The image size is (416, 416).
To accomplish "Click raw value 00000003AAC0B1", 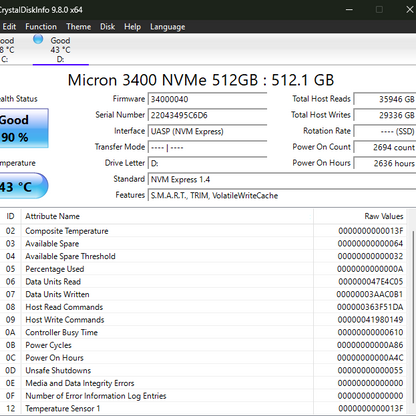I will 370,294.
